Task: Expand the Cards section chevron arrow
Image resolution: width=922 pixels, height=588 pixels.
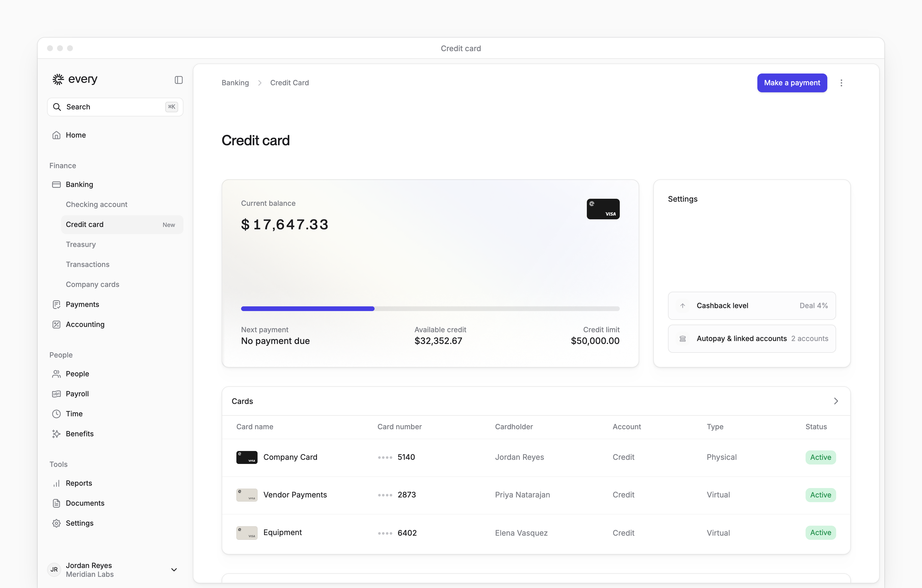Action: coord(836,401)
